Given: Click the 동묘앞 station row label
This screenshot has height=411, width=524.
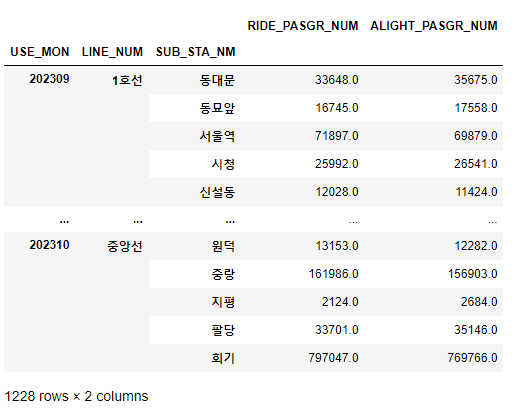Looking at the screenshot, I should (217, 108).
